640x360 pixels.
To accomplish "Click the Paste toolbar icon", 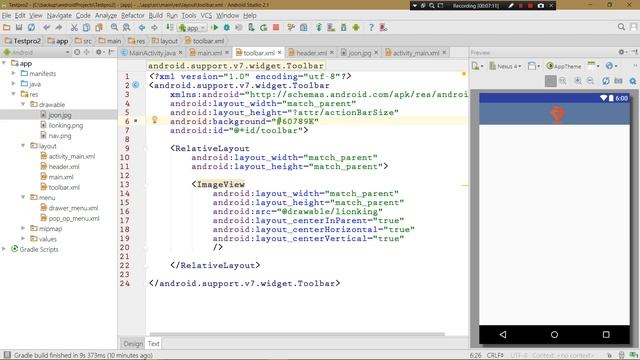I will [x=99, y=28].
